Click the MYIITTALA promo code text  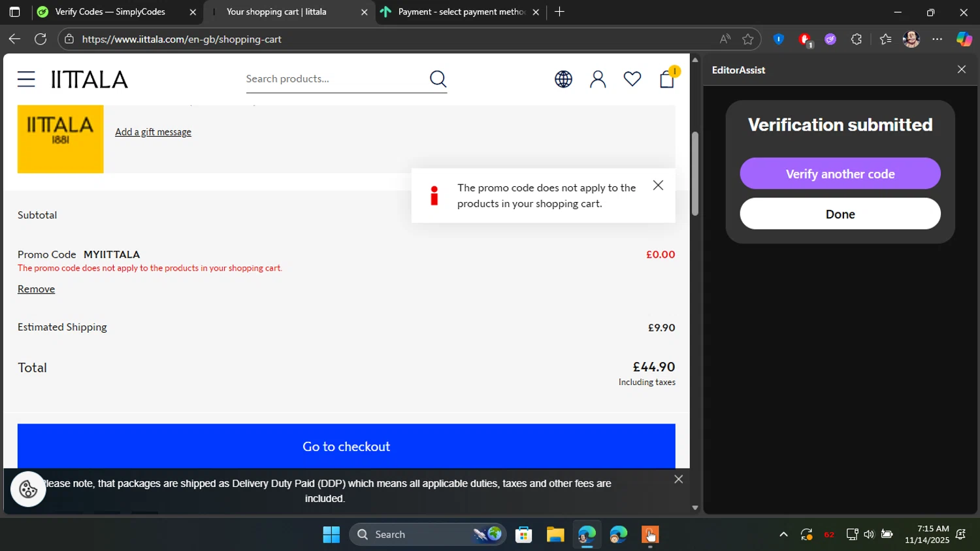(x=112, y=254)
